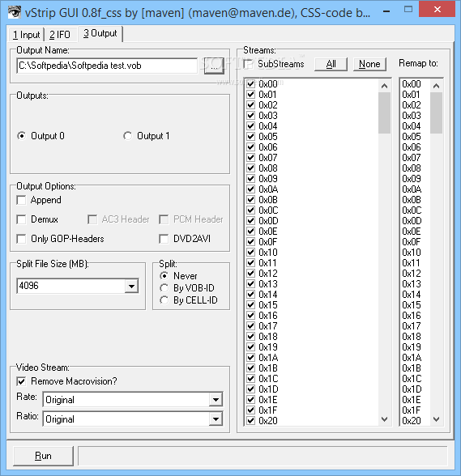This screenshot has height=476, width=461.
Task: Toggle stream 0x10 checkbox
Action: click(250, 253)
